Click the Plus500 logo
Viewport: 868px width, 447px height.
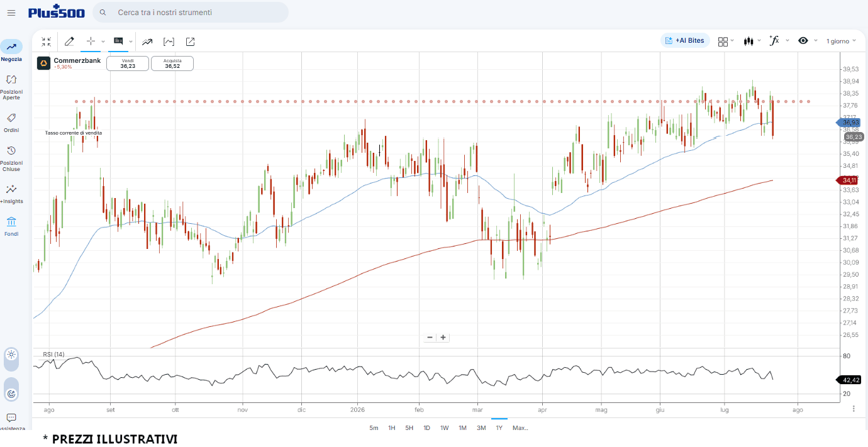(x=57, y=12)
